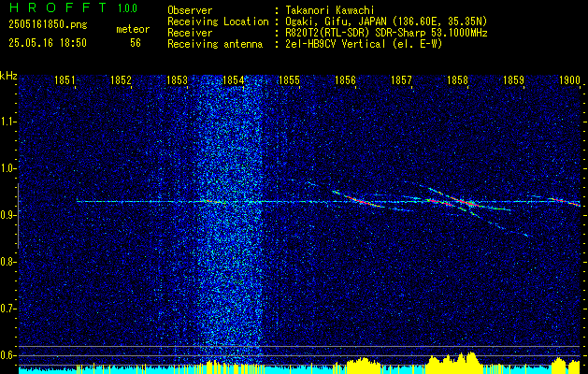The width and height of the screenshot is (588, 374).
Task: Click the date stamp 25.05.16 18:50
Action: tap(48, 43)
